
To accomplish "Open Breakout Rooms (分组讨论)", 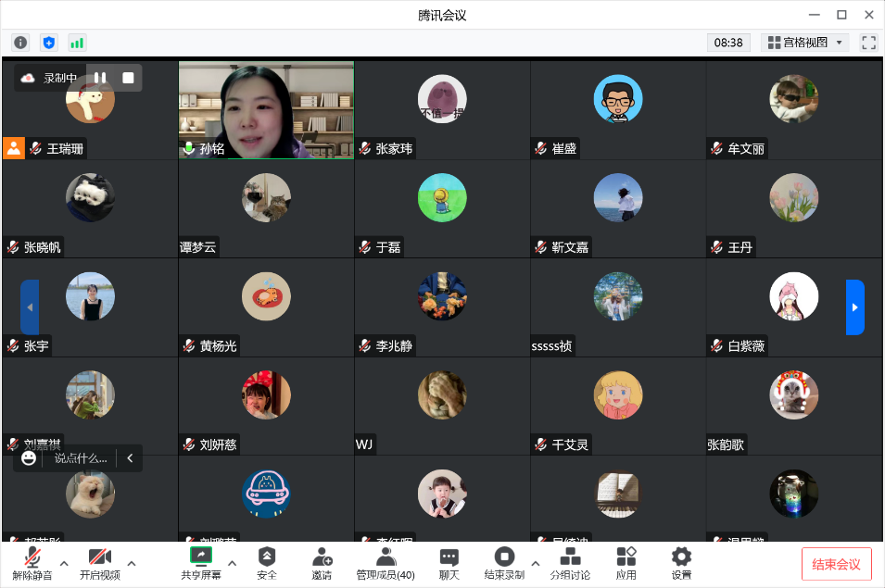I will tap(570, 563).
